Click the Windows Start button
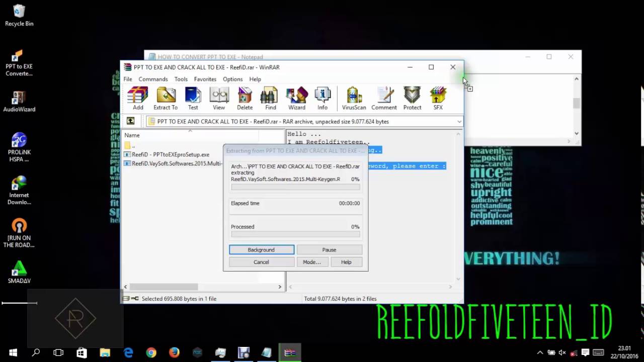The image size is (644, 362). tap(13, 352)
